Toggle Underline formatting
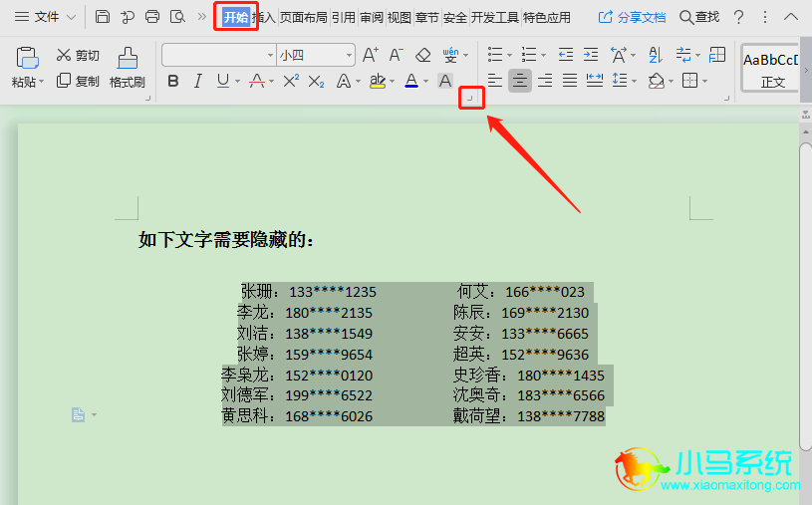Image resolution: width=812 pixels, height=505 pixels. (223, 81)
